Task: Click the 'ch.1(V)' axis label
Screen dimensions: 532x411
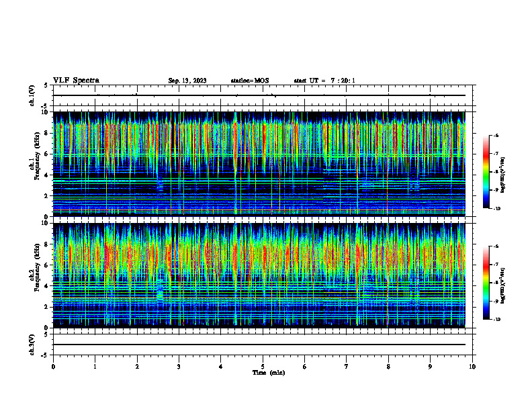Action: 32,95
